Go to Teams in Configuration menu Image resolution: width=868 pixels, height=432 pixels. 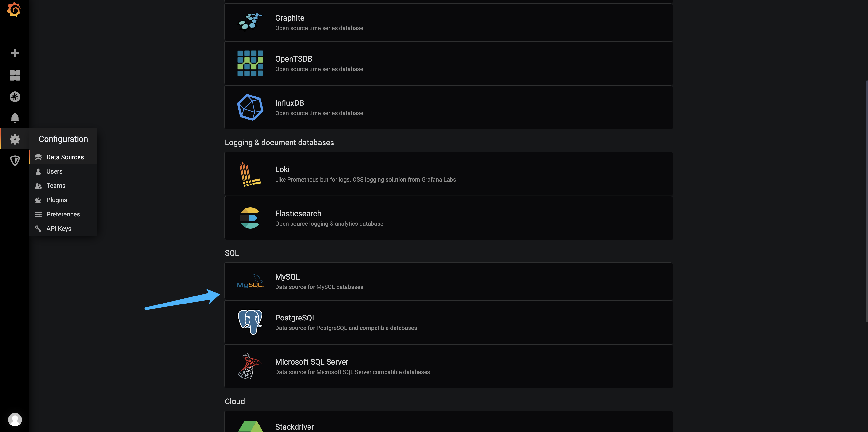(56, 186)
